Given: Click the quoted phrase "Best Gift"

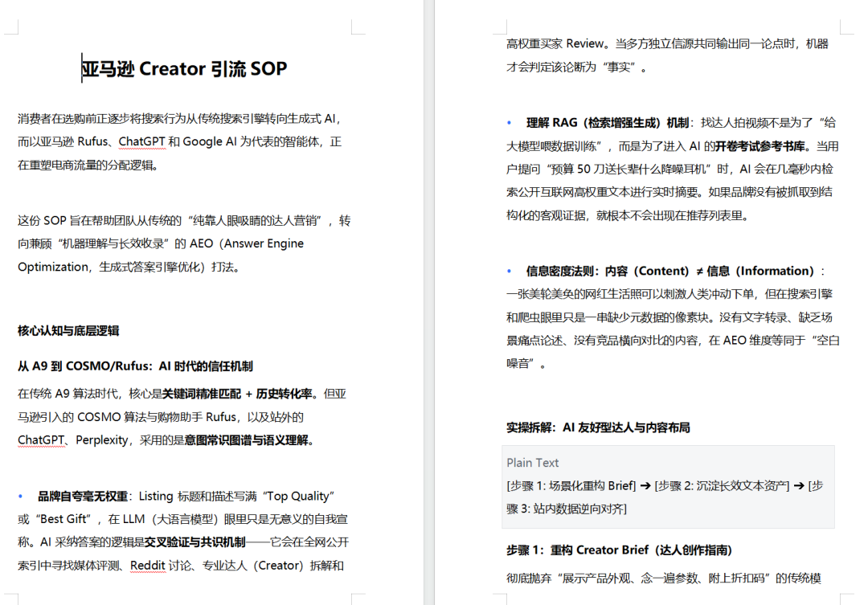Looking at the screenshot, I should (64, 519).
